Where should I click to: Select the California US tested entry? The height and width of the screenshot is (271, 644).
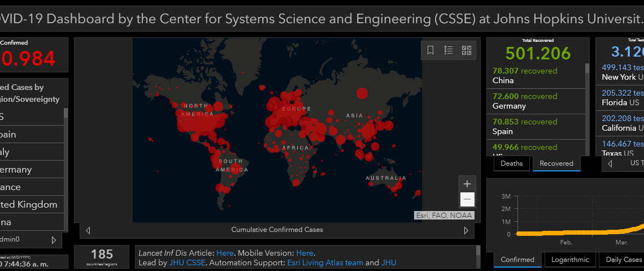620,123
